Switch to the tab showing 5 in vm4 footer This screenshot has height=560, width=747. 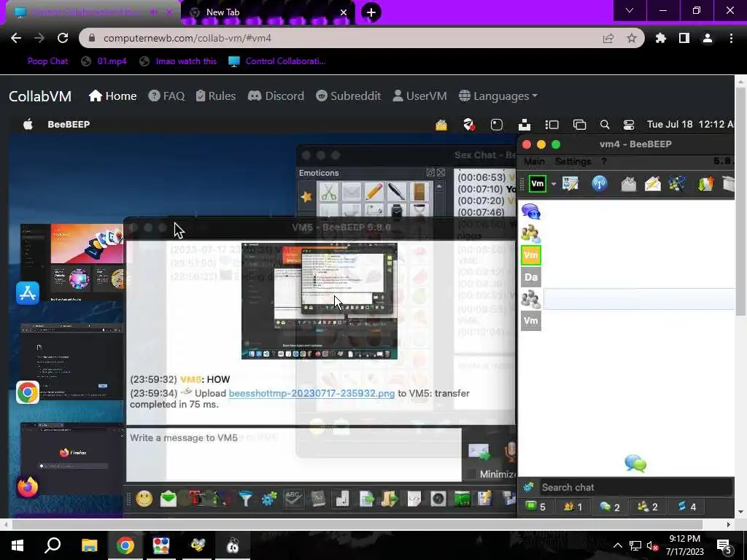click(x=535, y=507)
